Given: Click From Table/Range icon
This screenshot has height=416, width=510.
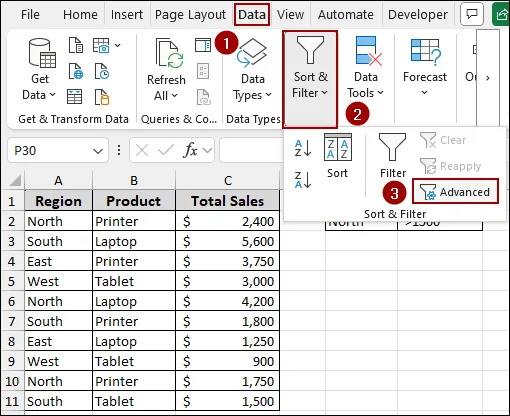Looking at the screenshot, I should [74, 97].
